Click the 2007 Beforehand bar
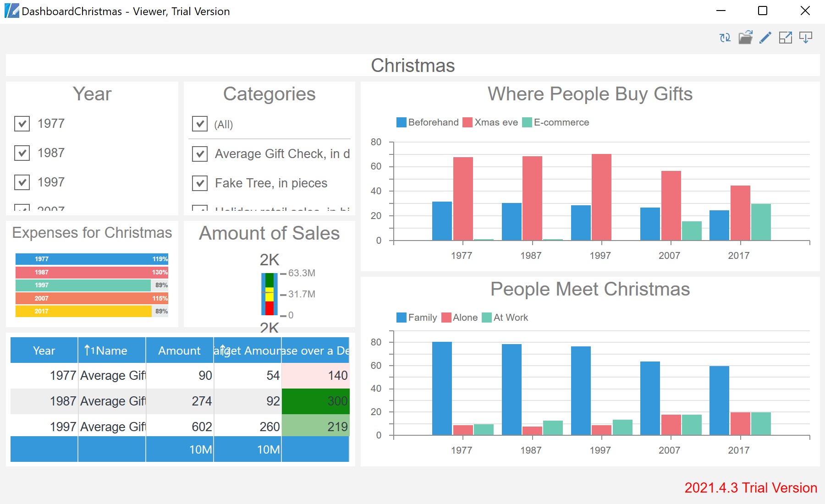 click(x=650, y=224)
